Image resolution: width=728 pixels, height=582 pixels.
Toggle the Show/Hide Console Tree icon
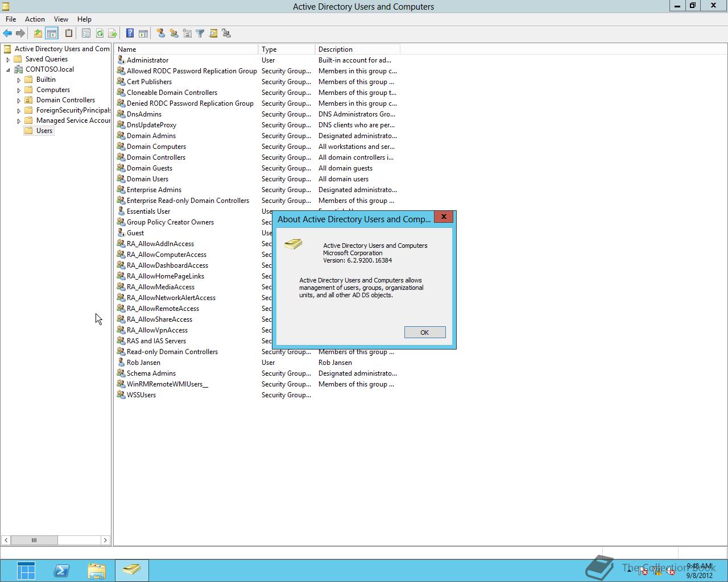(x=51, y=34)
